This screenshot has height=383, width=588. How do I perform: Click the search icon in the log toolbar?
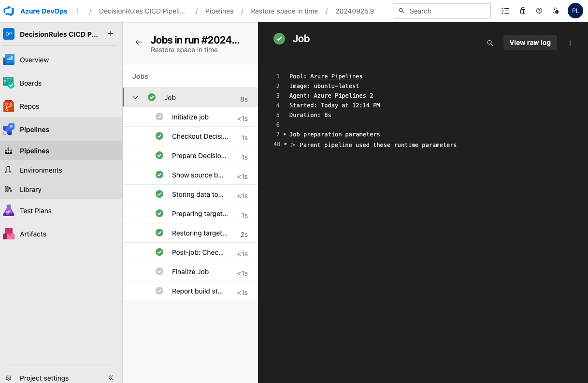490,43
